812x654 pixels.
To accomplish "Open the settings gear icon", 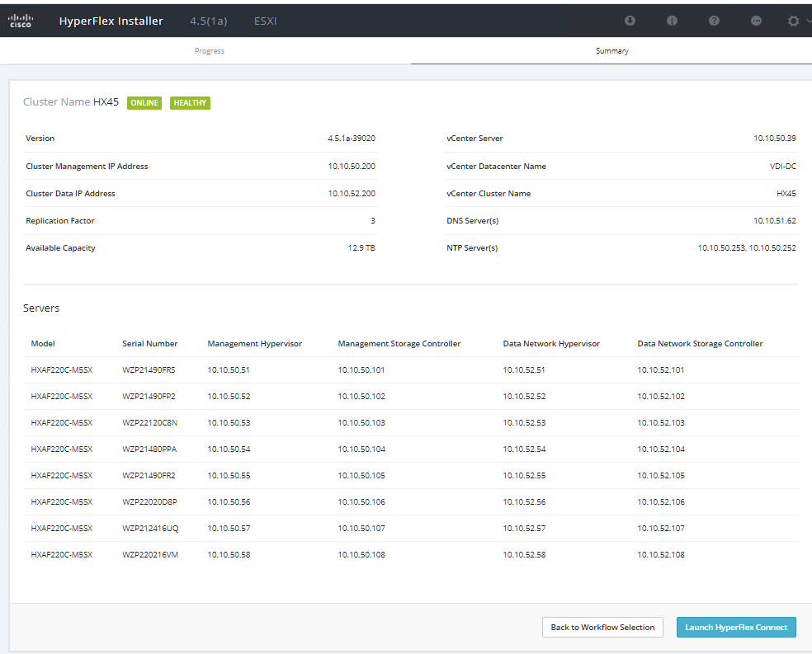I will coord(793,21).
